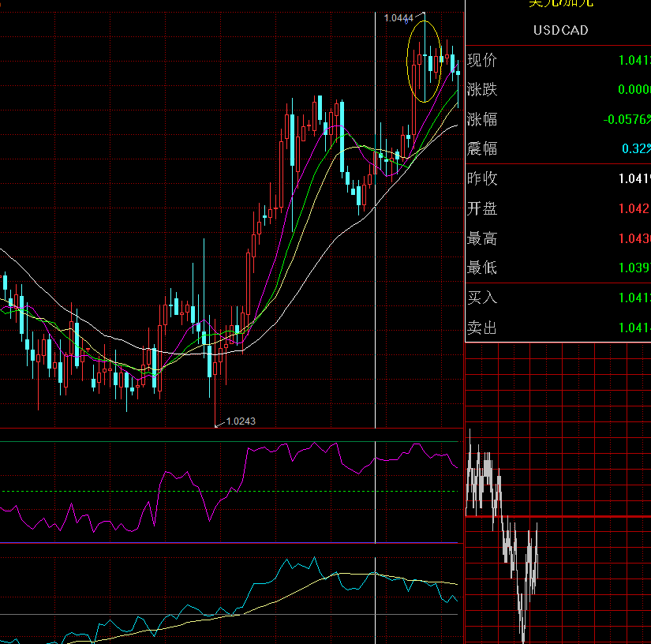Select the 开盘 open price label

pos(481,208)
